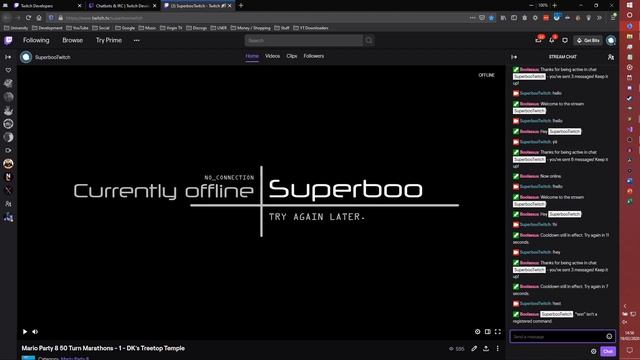Open Prime loot crown icon
This screenshot has height=360, width=640.
pos(539,40)
